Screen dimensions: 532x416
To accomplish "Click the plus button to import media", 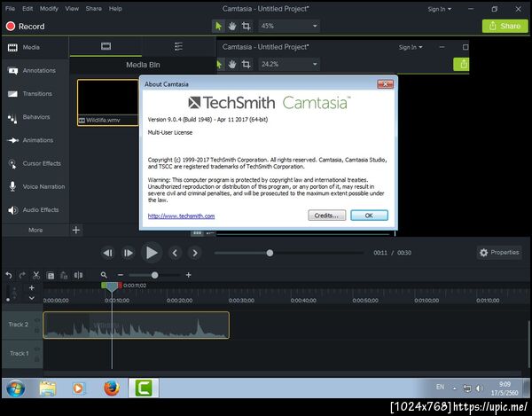I will tap(76, 230).
